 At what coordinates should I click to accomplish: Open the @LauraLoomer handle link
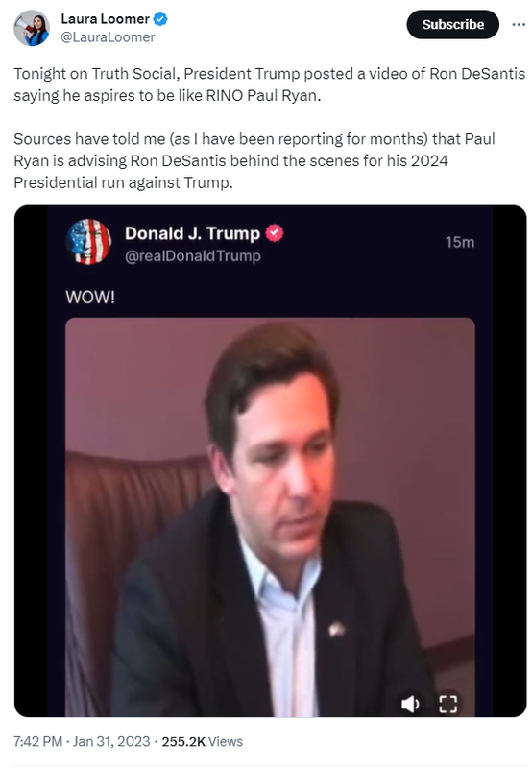click(108, 37)
